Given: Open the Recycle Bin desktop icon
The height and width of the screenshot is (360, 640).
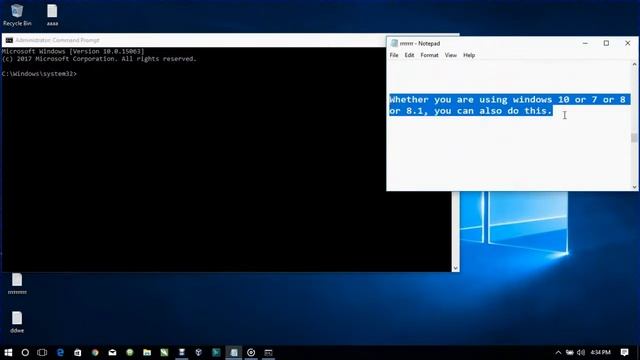Looking at the screenshot, I should pyautogui.click(x=17, y=15).
